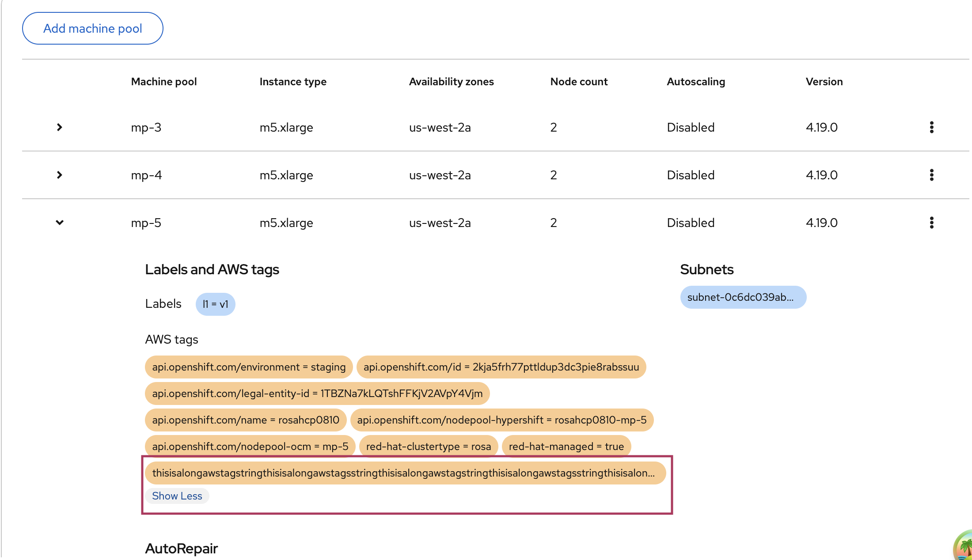Viewport: 972px width, 560px height.
Task: Collapse the mp-5 machine pool row
Action: coord(60,223)
